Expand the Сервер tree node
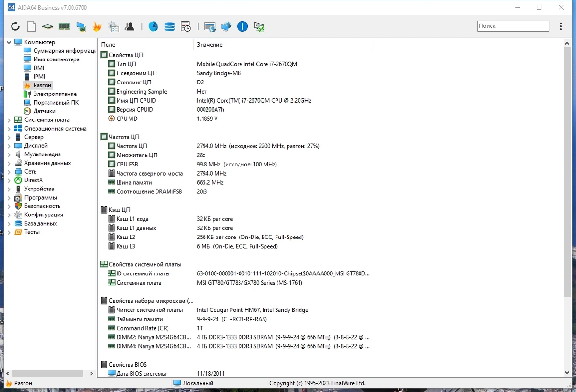The image size is (576, 392). pos(9,137)
